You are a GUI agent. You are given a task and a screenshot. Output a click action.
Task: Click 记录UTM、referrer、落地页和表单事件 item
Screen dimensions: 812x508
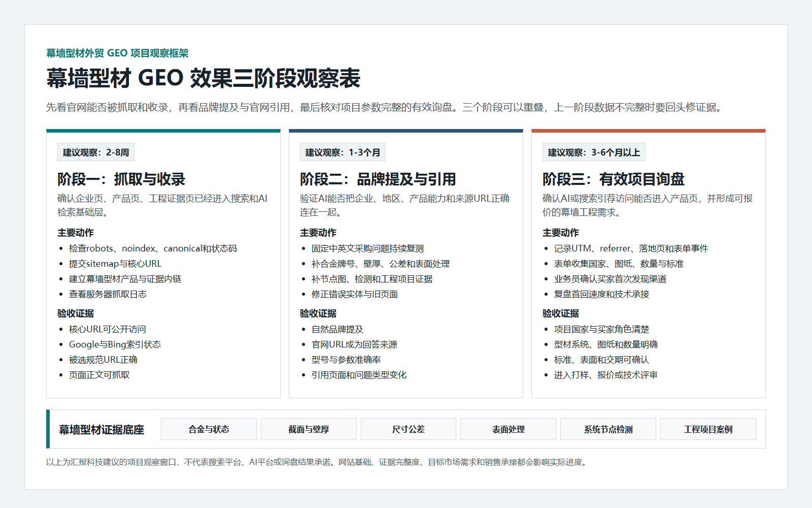[631, 248]
